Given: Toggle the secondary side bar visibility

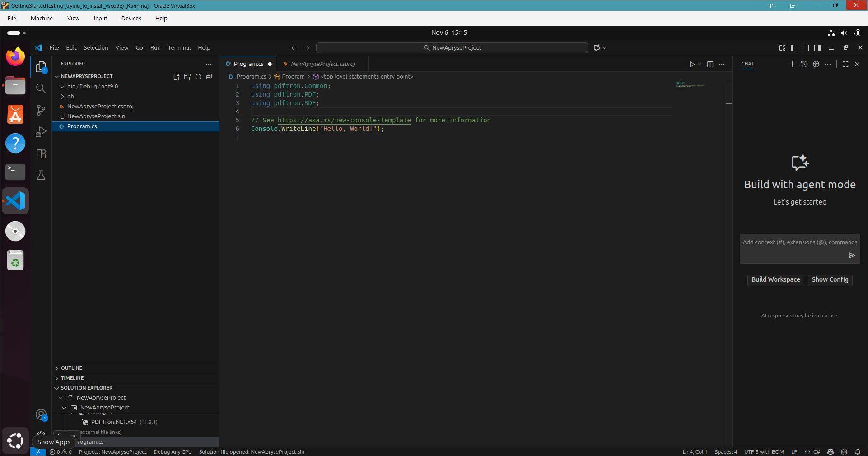Looking at the screenshot, I should tap(817, 48).
